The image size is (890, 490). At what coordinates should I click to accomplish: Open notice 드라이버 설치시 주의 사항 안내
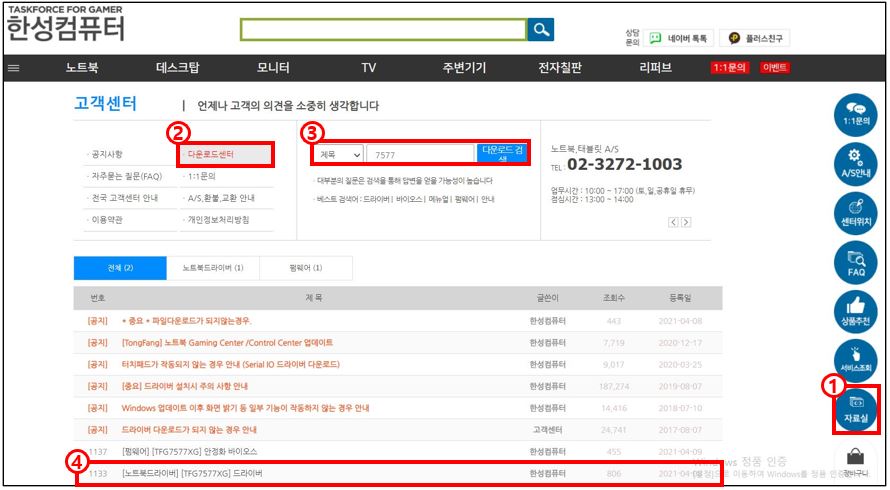click(185, 386)
